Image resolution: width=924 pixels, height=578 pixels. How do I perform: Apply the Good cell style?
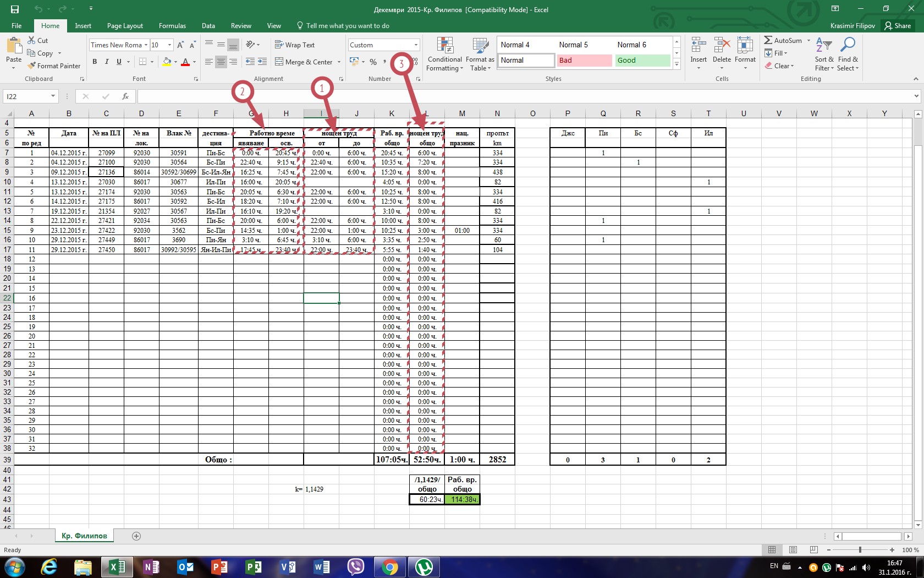pos(642,61)
